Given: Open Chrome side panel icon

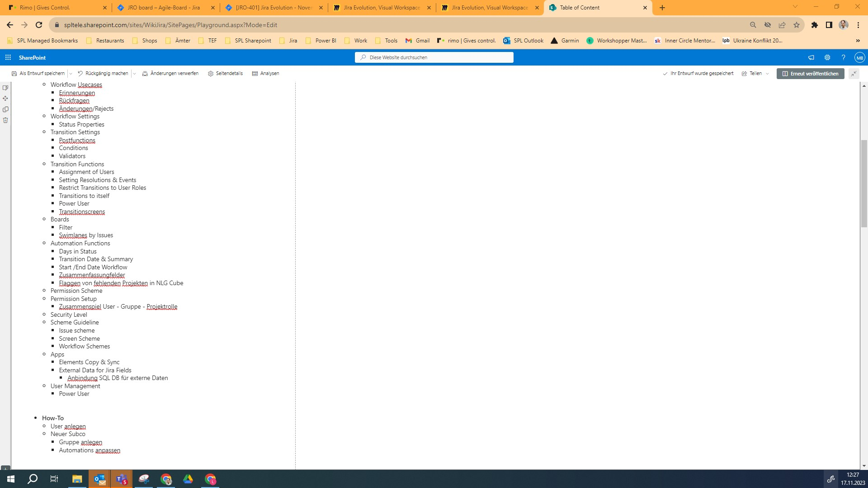Looking at the screenshot, I should pos(829,25).
